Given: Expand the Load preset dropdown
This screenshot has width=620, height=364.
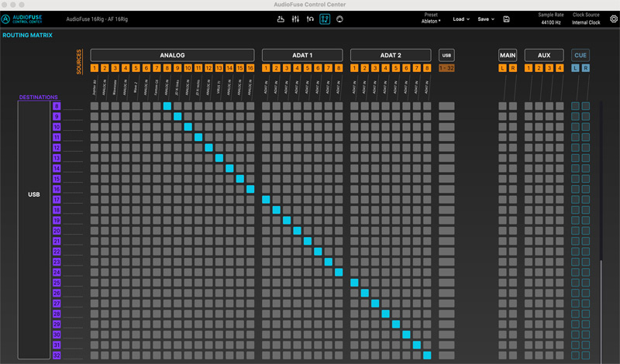Looking at the screenshot, I should [x=461, y=19].
